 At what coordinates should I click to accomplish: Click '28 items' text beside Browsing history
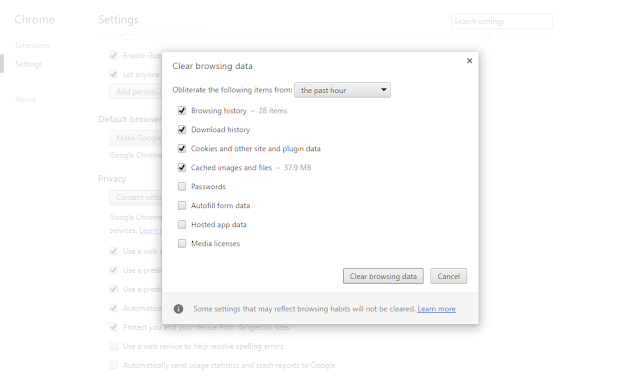273,111
